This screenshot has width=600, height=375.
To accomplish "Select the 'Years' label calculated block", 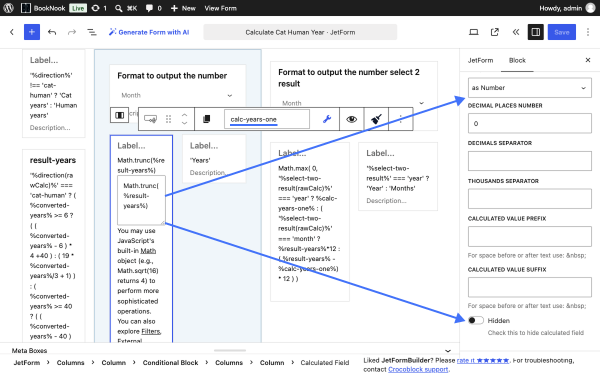I will click(x=214, y=159).
